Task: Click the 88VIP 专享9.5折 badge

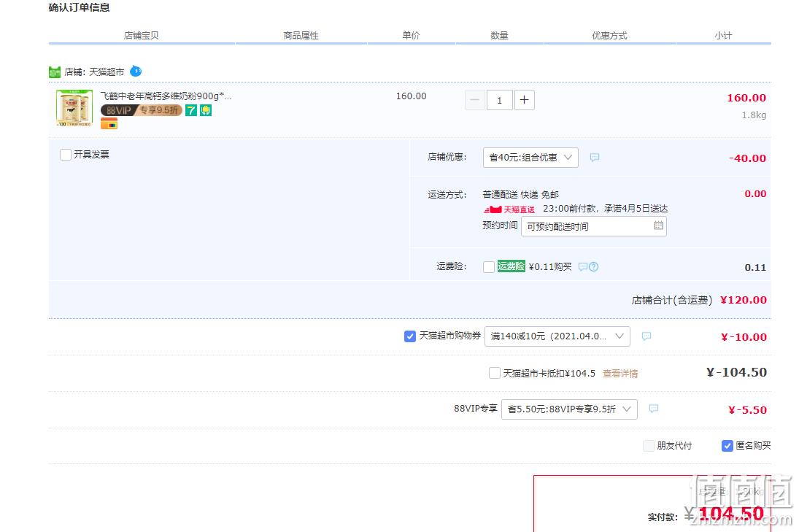Action: click(x=141, y=110)
